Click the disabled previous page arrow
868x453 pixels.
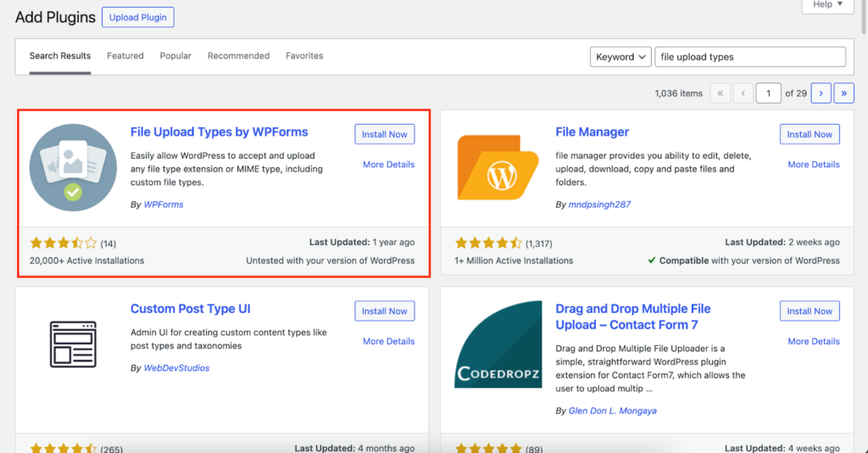pyautogui.click(x=743, y=93)
